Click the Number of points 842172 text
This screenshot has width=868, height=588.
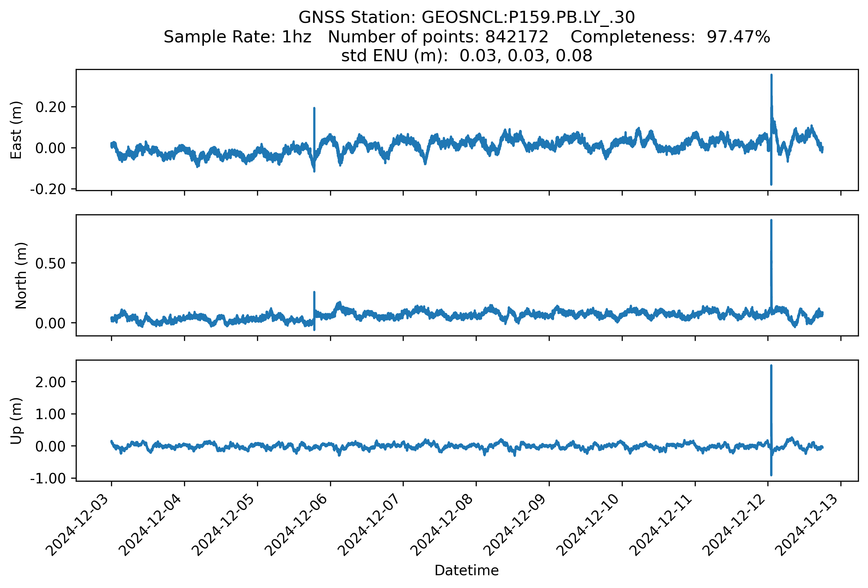click(438, 37)
